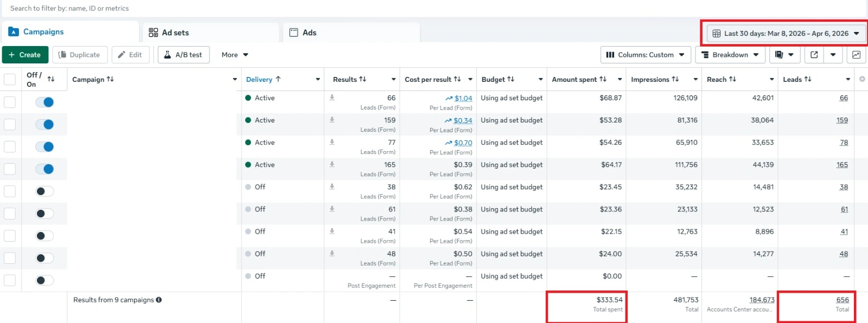Focus the search filter field
This screenshot has height=323, width=868.
point(217,8)
